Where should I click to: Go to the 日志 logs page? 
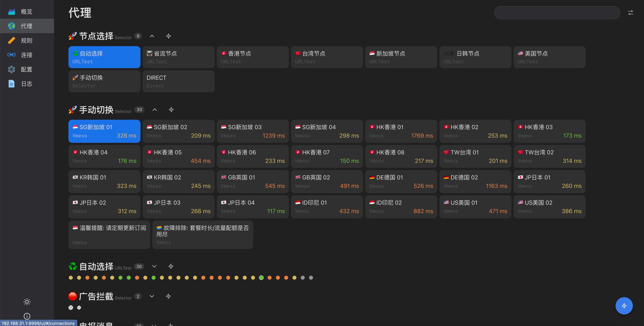26,84
